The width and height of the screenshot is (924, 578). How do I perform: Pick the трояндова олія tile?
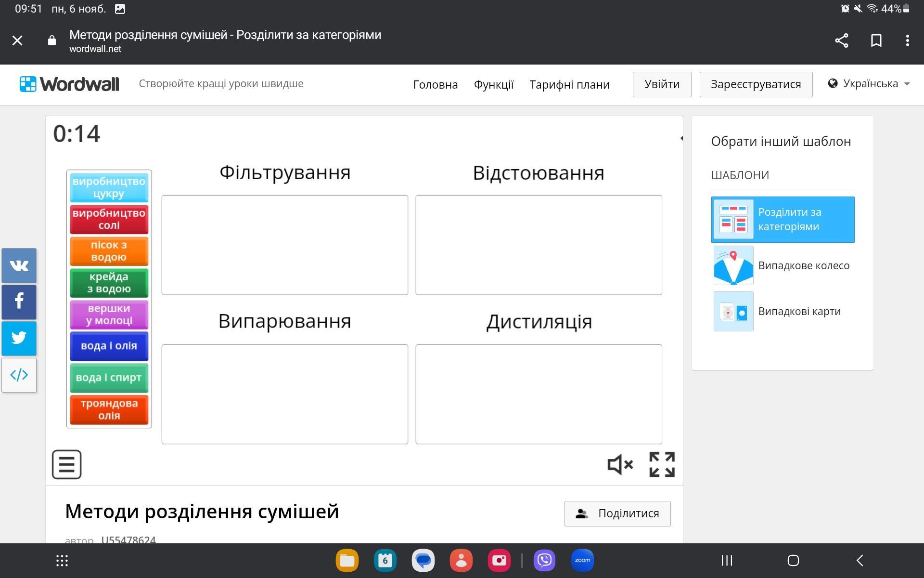[x=109, y=410]
